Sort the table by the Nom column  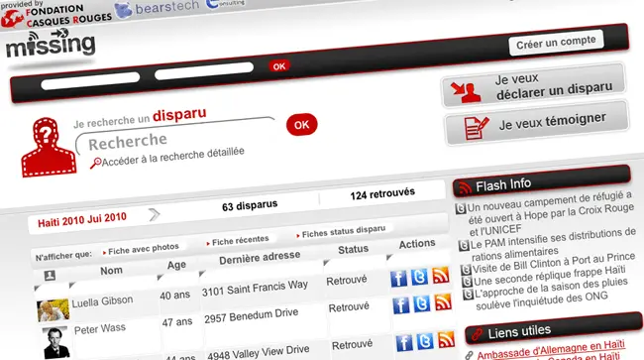click(x=111, y=271)
